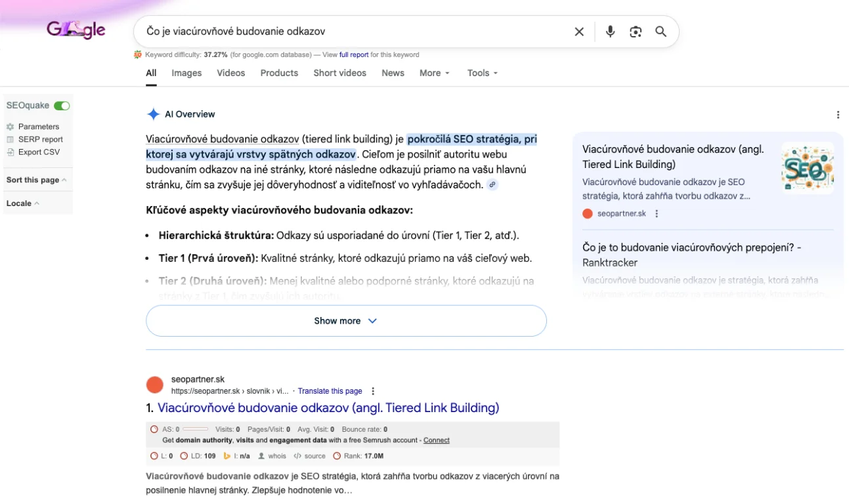This screenshot has width=849, height=504.
Task: Click the Google logo
Action: pos(76,30)
